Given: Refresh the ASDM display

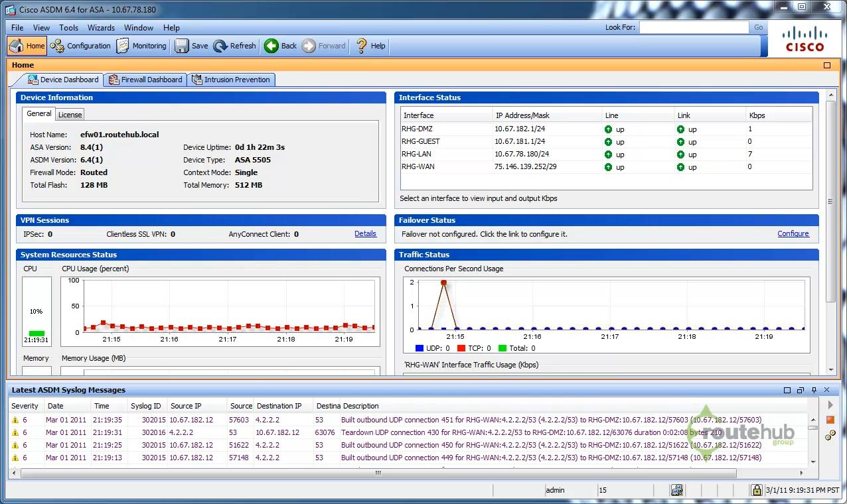Looking at the screenshot, I should (234, 46).
